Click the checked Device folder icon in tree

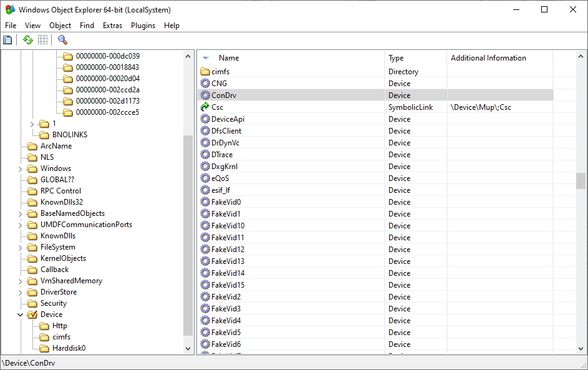tap(32, 314)
